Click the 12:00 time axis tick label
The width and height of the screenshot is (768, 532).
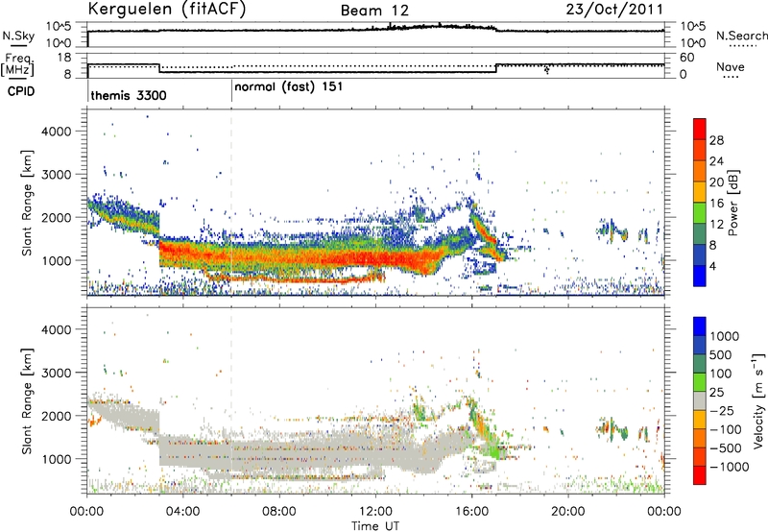375,512
